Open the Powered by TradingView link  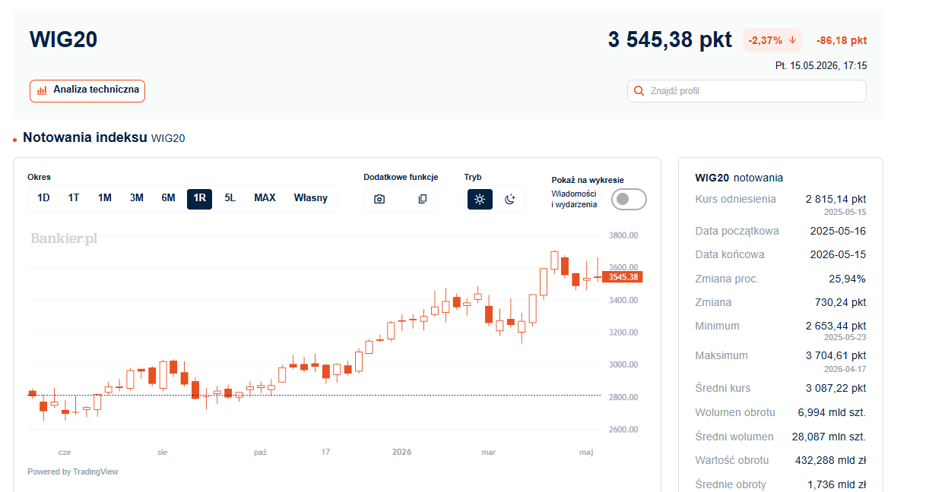point(73,471)
